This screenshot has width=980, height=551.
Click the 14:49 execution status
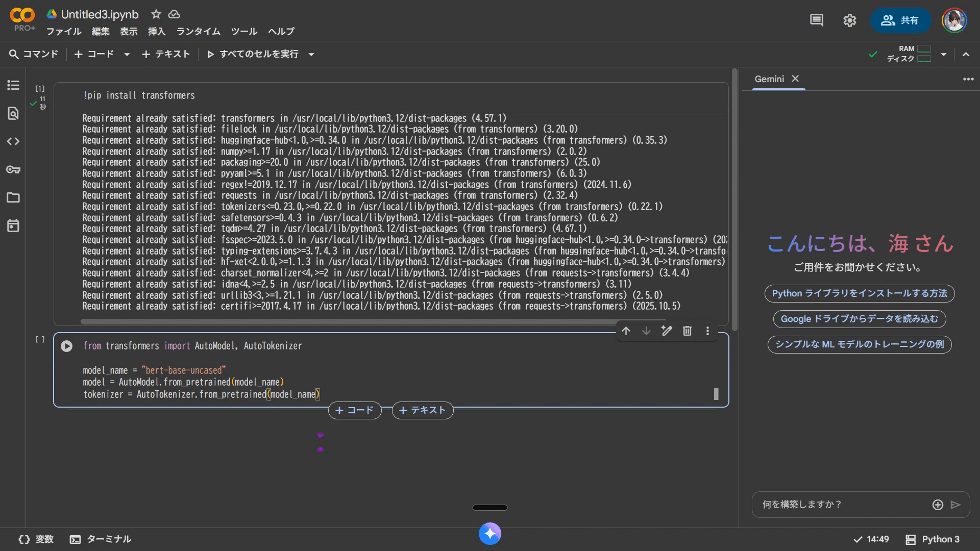[871, 539]
